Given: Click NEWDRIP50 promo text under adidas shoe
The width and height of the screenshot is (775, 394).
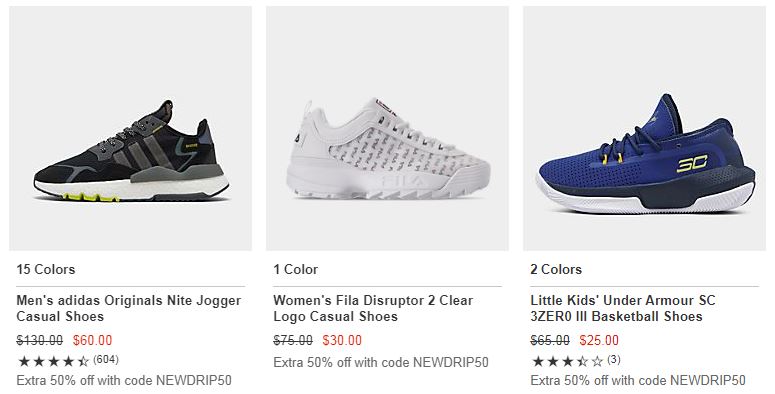Looking at the screenshot, I should coord(194,381).
